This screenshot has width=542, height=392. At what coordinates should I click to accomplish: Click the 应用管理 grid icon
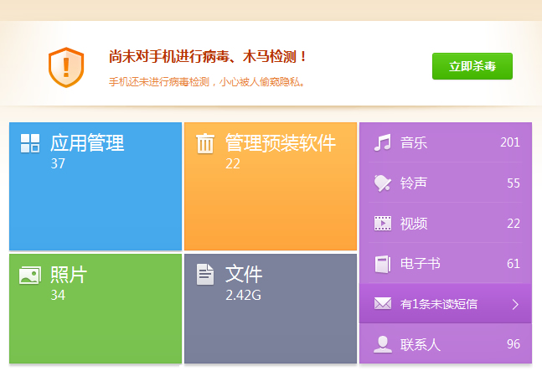(30, 143)
